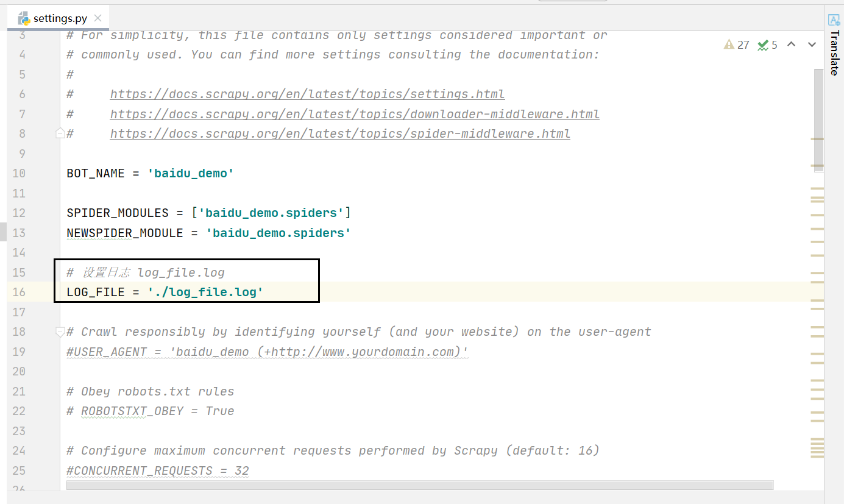Open the scrapy settings.html documentation link
Viewport: 844px width, 504px height.
(307, 93)
